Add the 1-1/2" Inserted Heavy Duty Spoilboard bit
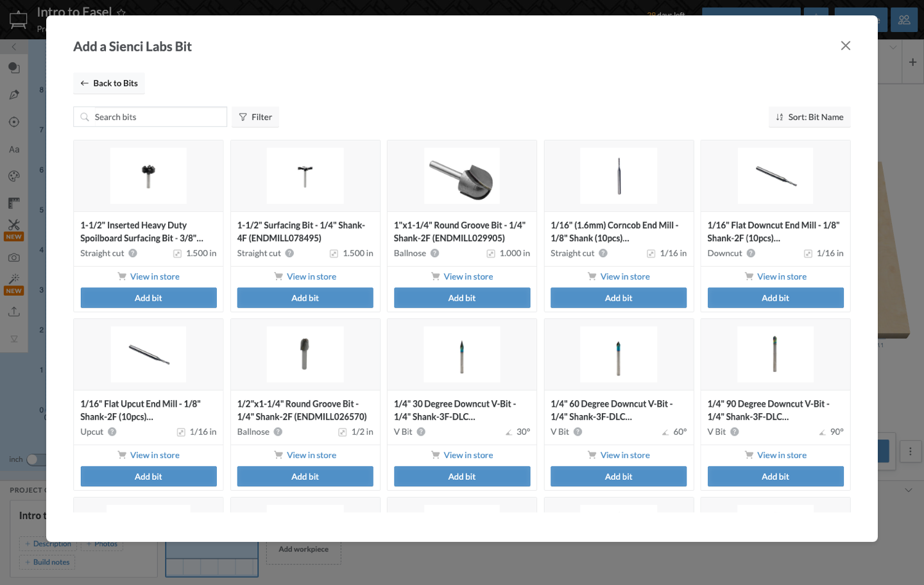This screenshot has height=585, width=924. click(x=148, y=298)
